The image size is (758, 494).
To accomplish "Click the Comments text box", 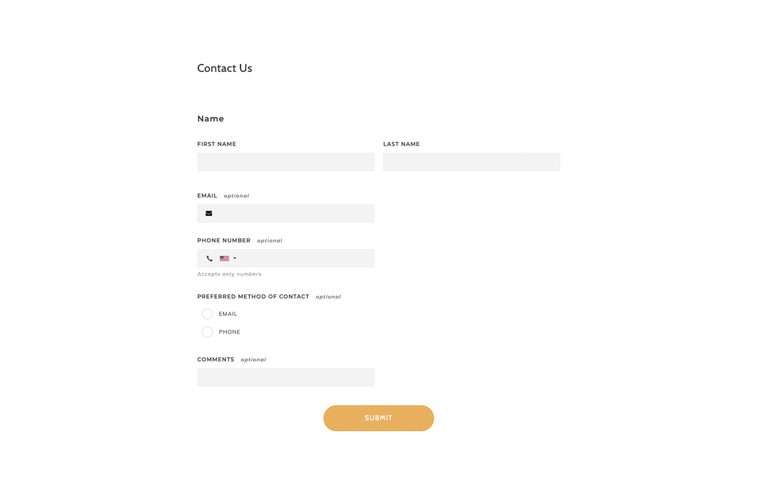I will point(285,377).
